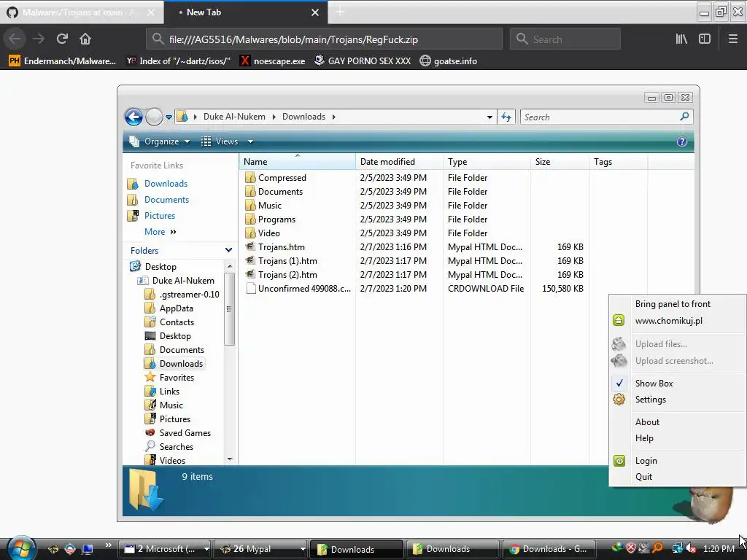This screenshot has height=560, width=747.
Task: Open the 2 Microsoft taskbar group dropdown
Action: pyautogui.click(x=206, y=549)
